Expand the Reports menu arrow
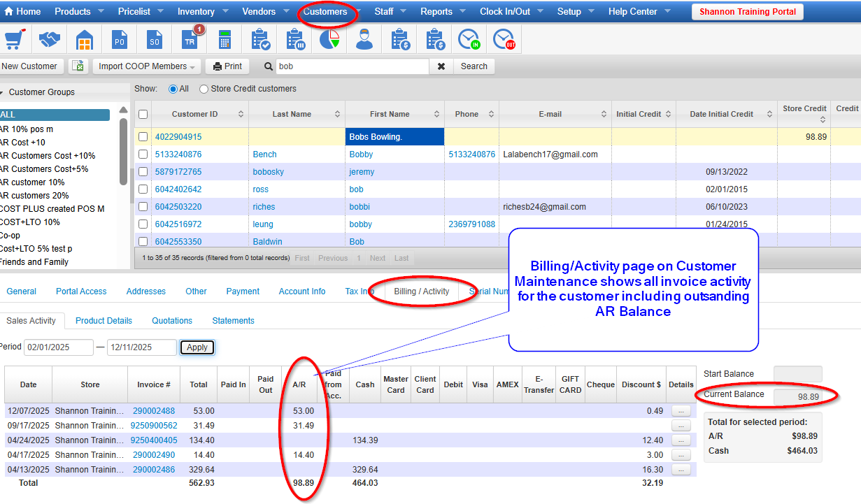Screen dimensions: 861x504 [463, 12]
